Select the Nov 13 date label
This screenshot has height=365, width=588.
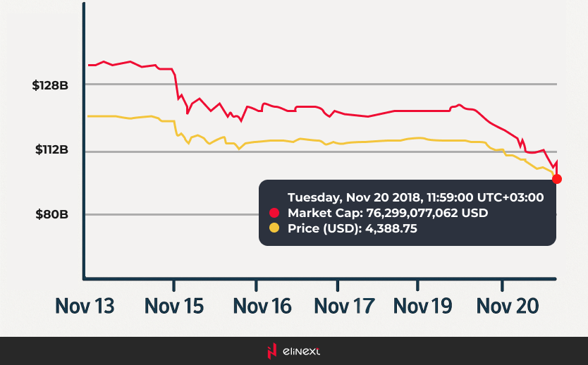pos(85,306)
